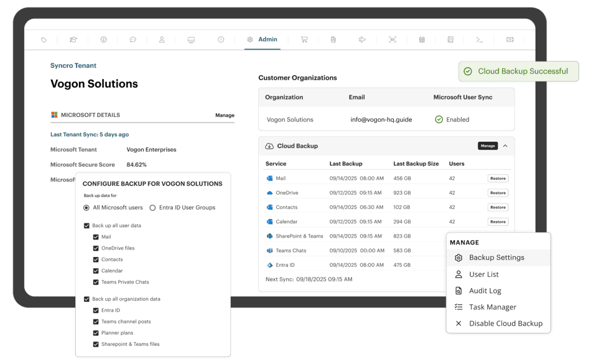
Task: Click the Entra ID service icon
Action: [x=270, y=265]
